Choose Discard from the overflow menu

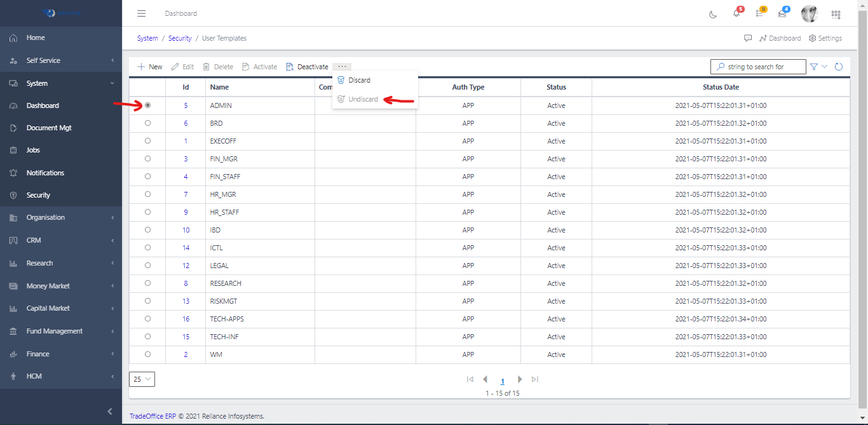point(359,80)
